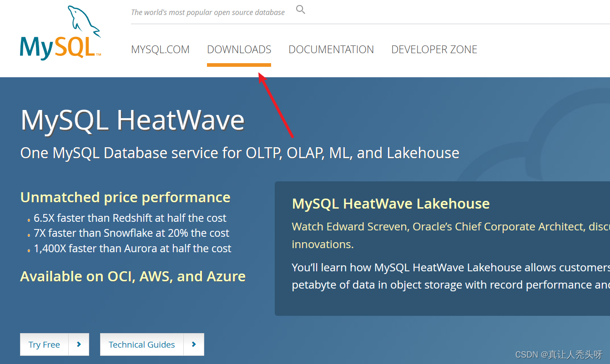Select the MySQL HeatWave Lakehouse title
The width and height of the screenshot is (610, 364).
click(x=391, y=204)
